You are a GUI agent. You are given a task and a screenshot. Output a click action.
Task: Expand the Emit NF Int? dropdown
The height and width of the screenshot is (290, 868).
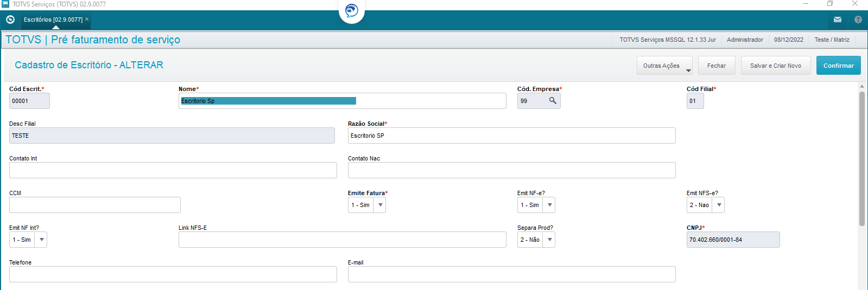click(42, 240)
